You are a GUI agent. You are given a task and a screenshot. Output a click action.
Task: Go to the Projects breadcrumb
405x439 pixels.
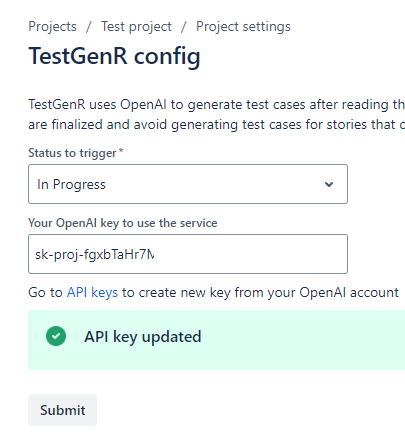[x=53, y=27]
